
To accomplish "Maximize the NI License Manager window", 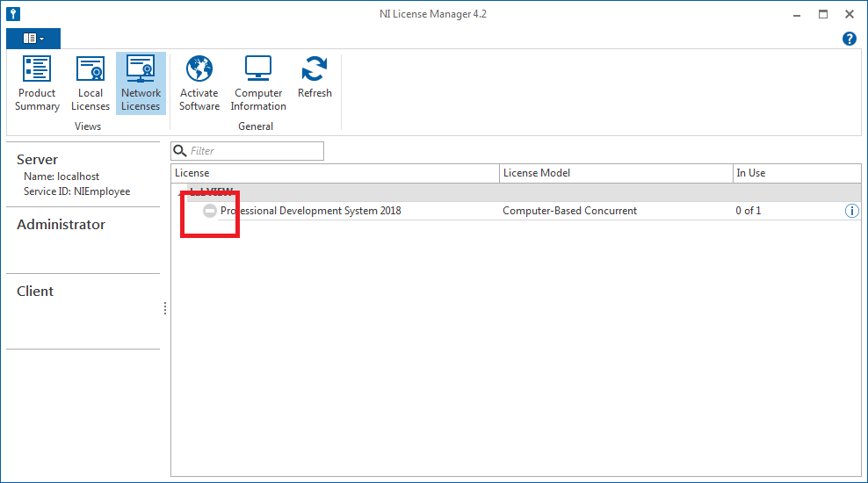I will (x=823, y=14).
